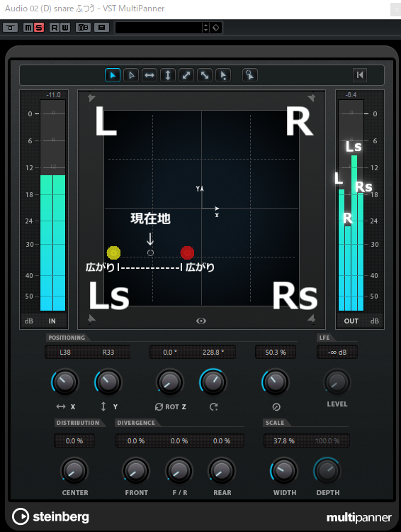Image resolution: width=401 pixels, height=532 pixels.
Task: Switch A/B settings comparison
Action: pos(83,28)
